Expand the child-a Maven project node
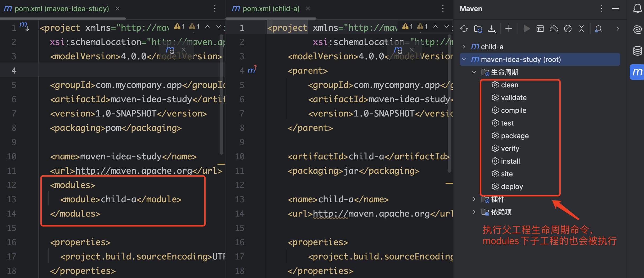The height and width of the screenshot is (278, 644). click(464, 47)
